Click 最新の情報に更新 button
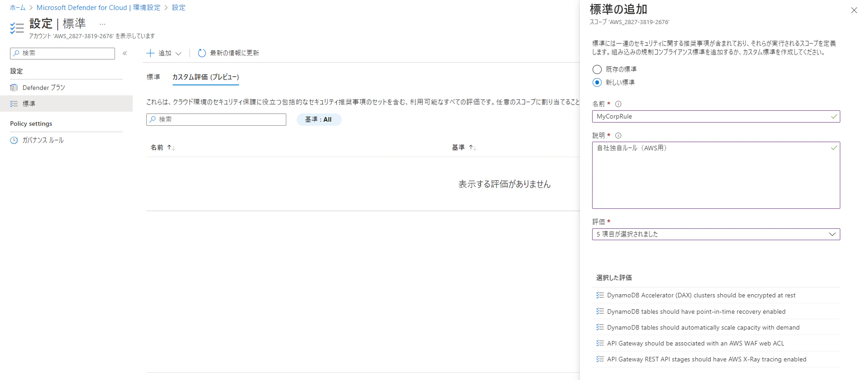The image size is (868, 380). (229, 53)
